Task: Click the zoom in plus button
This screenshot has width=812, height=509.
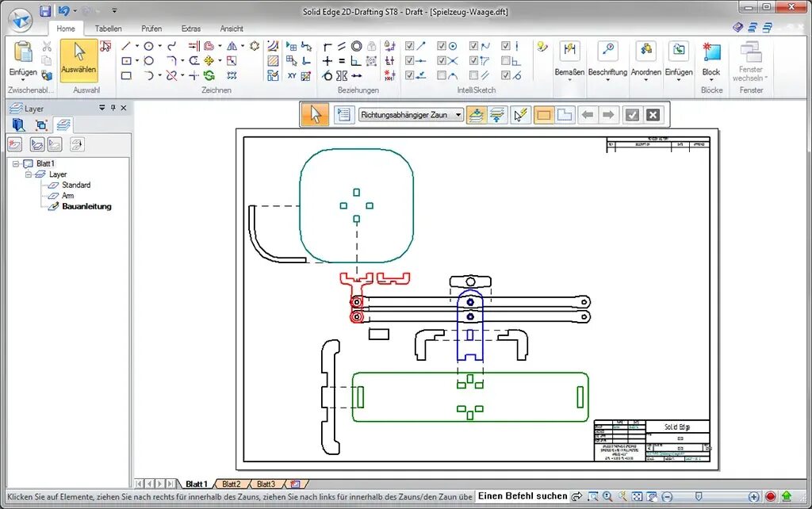Action: coord(753,496)
